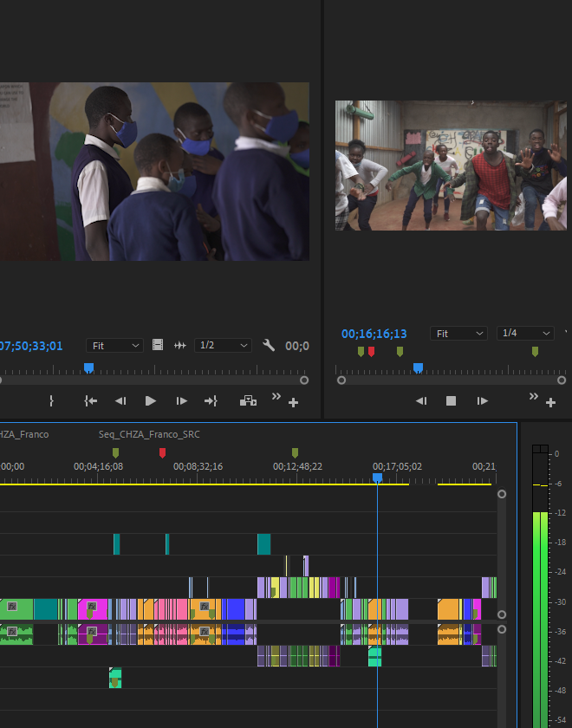Go to Out point in Source monitor
Viewport: 572px width, 728px height.
pos(211,401)
